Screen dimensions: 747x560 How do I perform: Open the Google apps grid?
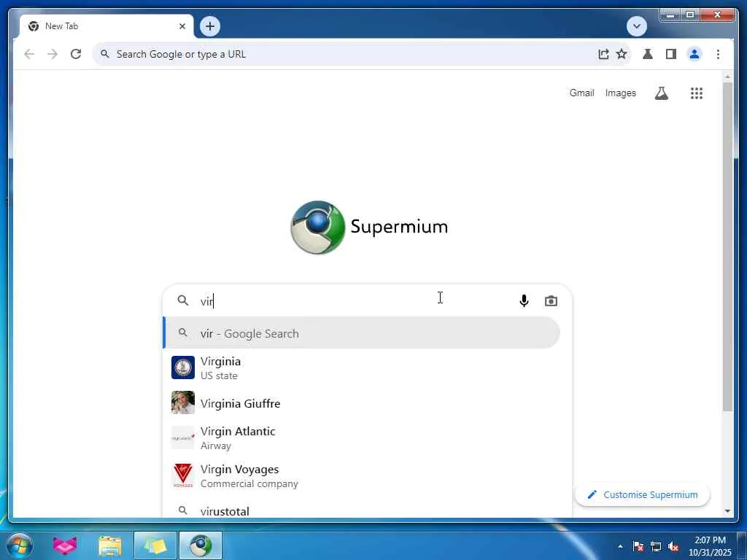(x=697, y=93)
